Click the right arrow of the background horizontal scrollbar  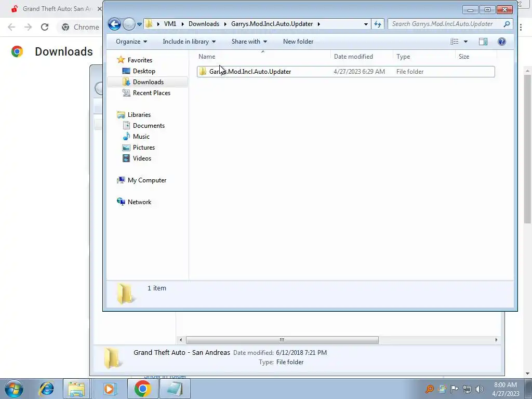pos(496,340)
